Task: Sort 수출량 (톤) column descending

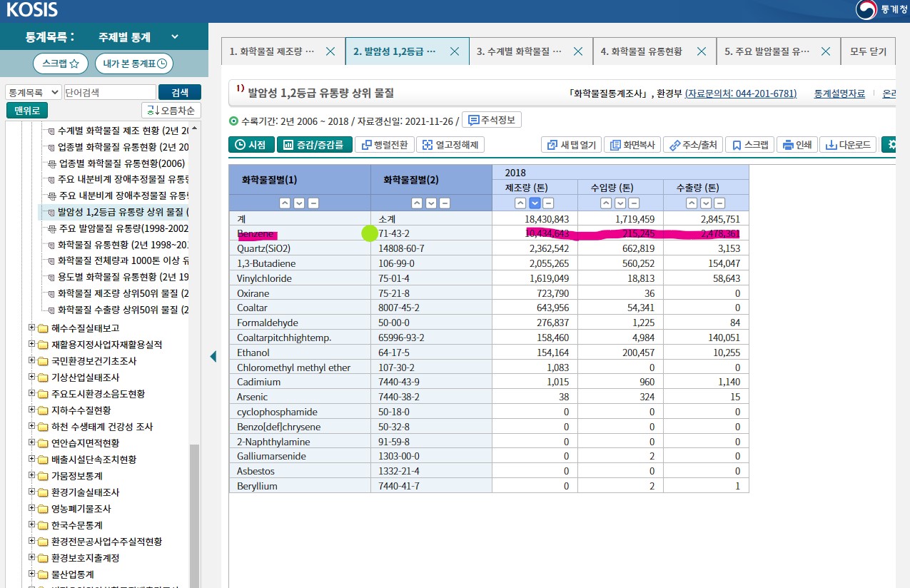Action: point(706,203)
